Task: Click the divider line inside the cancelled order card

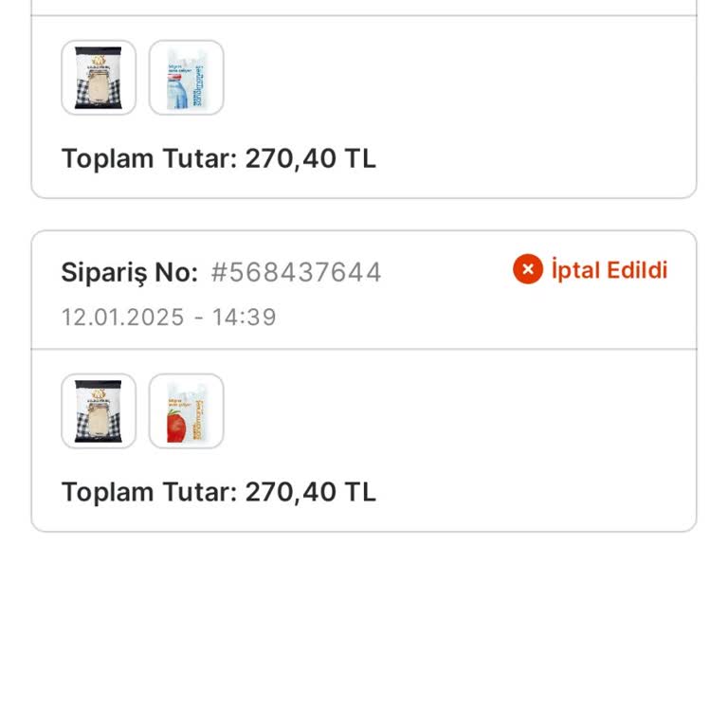Action: click(x=364, y=349)
